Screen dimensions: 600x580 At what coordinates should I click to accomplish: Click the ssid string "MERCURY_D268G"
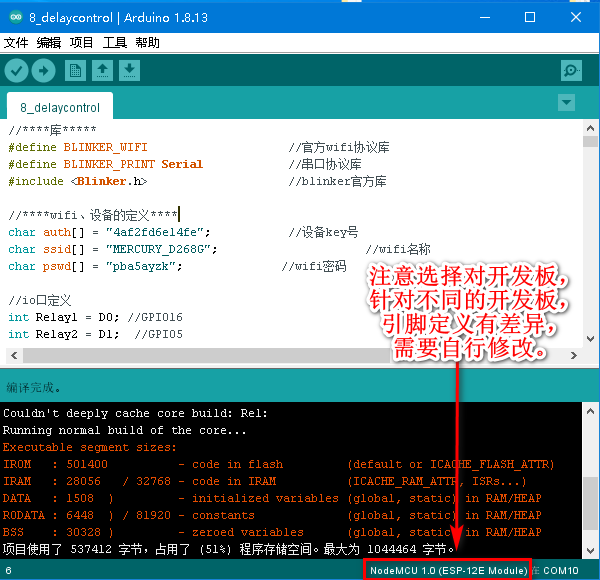point(162,249)
